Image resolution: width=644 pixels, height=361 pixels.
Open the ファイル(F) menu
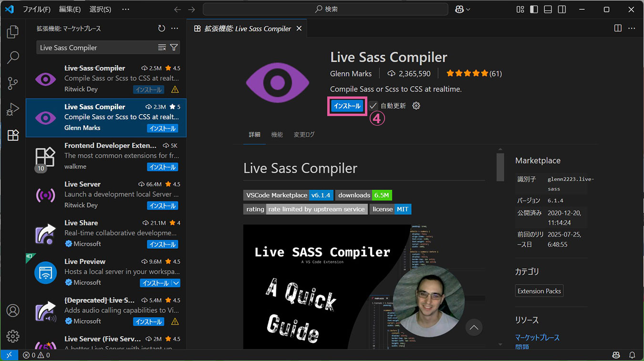tap(37, 10)
